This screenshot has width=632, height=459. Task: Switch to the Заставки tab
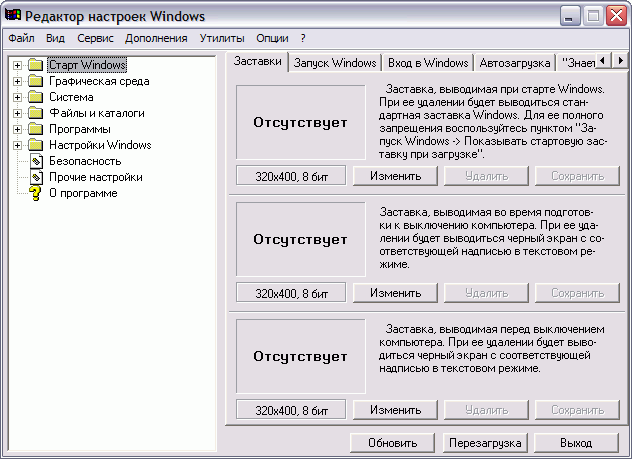(x=258, y=61)
